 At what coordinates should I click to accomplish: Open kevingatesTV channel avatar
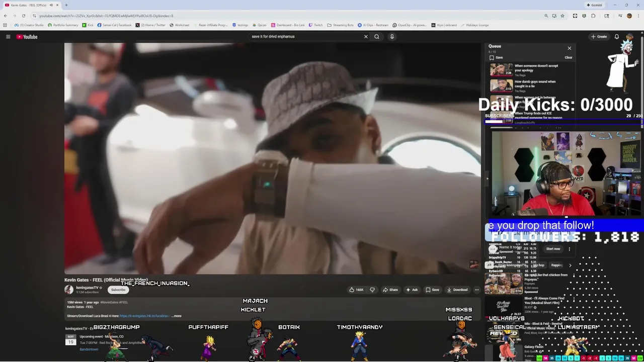coord(69,290)
